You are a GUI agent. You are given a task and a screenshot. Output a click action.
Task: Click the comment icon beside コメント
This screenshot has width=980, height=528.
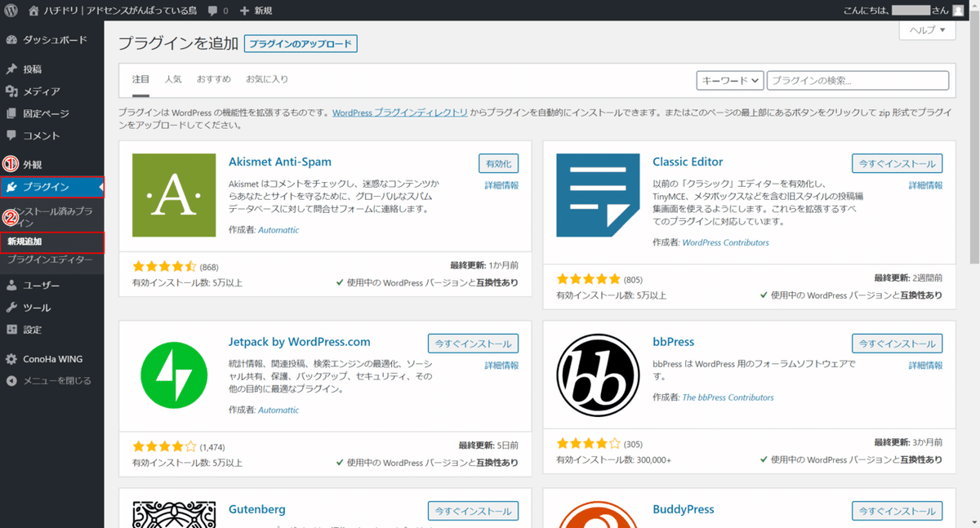tap(11, 135)
